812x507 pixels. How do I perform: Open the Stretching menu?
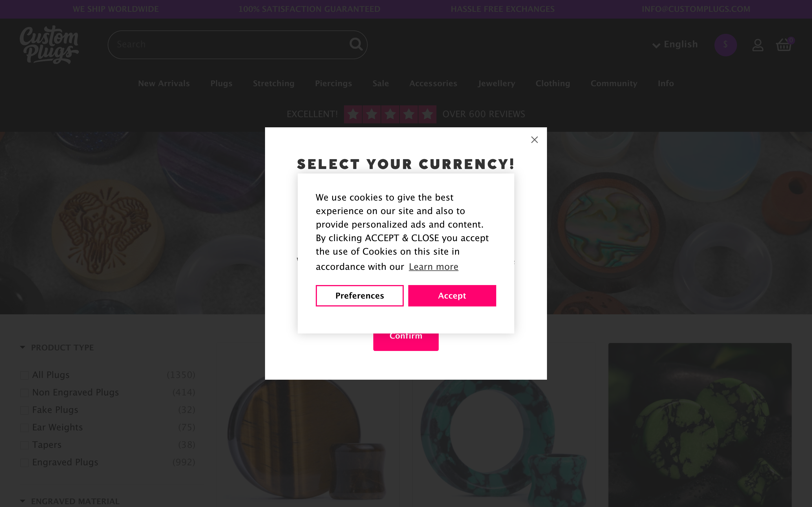(273, 83)
